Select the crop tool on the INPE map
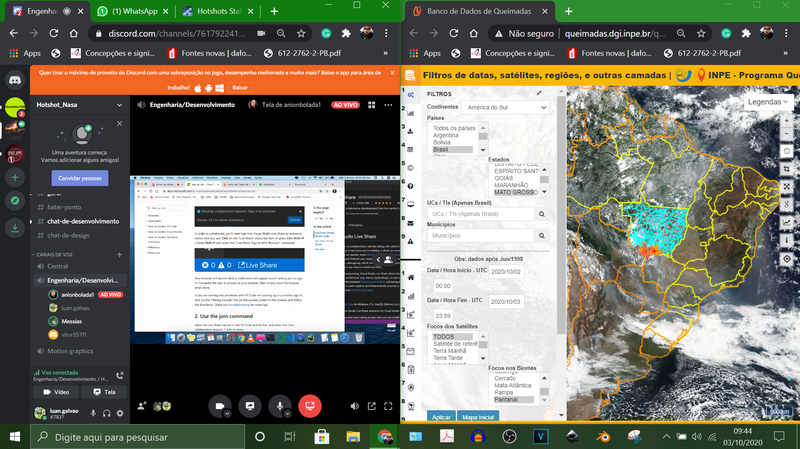This screenshot has height=449, width=800. (x=786, y=169)
